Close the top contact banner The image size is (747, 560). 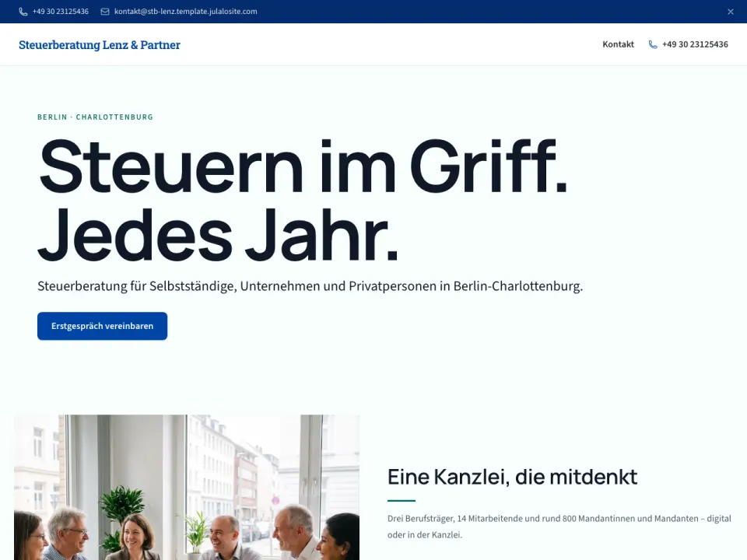pos(731,12)
